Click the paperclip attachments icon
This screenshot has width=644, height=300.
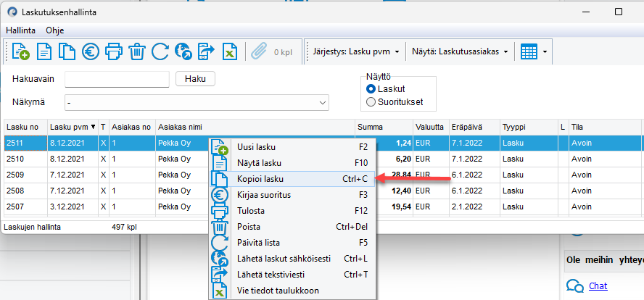[259, 51]
